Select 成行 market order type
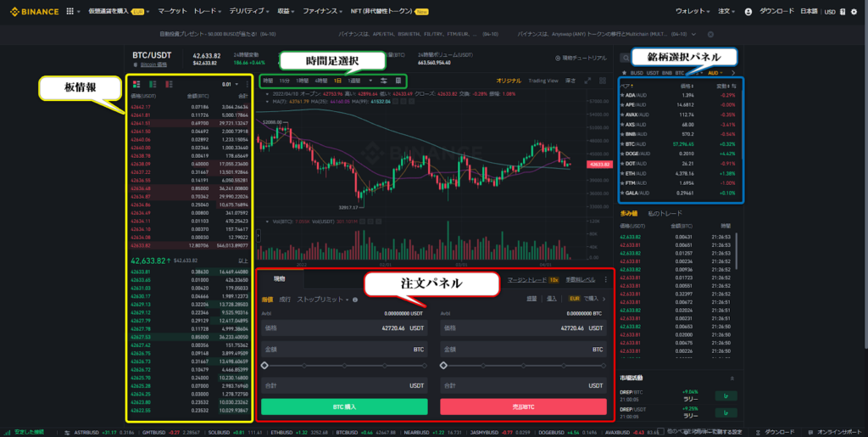Screen dimensions: 868x437 [285, 300]
